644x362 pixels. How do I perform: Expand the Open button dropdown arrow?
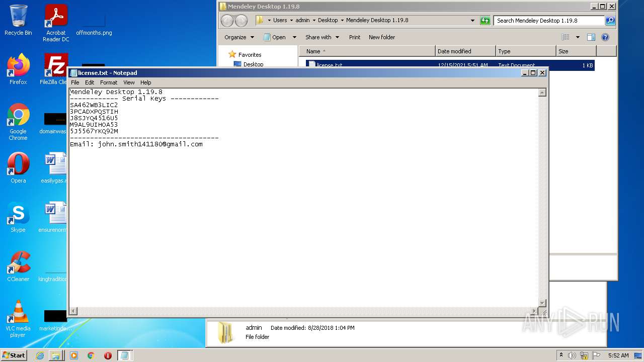[294, 37]
